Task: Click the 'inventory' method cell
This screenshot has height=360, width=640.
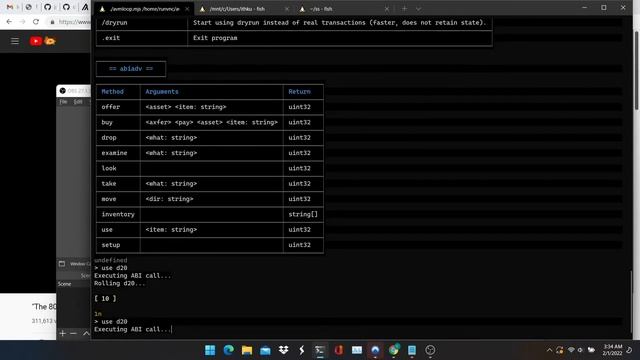Action: 118,214
